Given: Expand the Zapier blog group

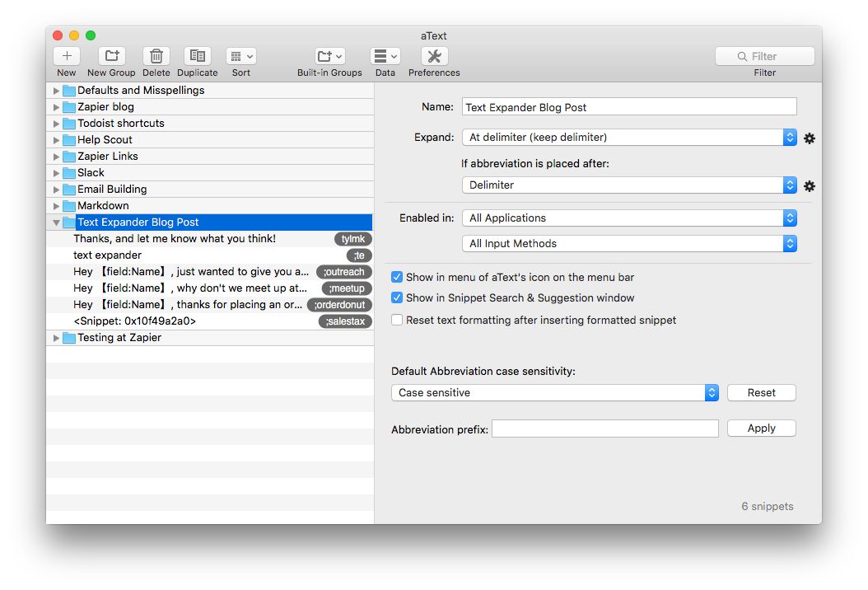Looking at the screenshot, I should pos(56,107).
